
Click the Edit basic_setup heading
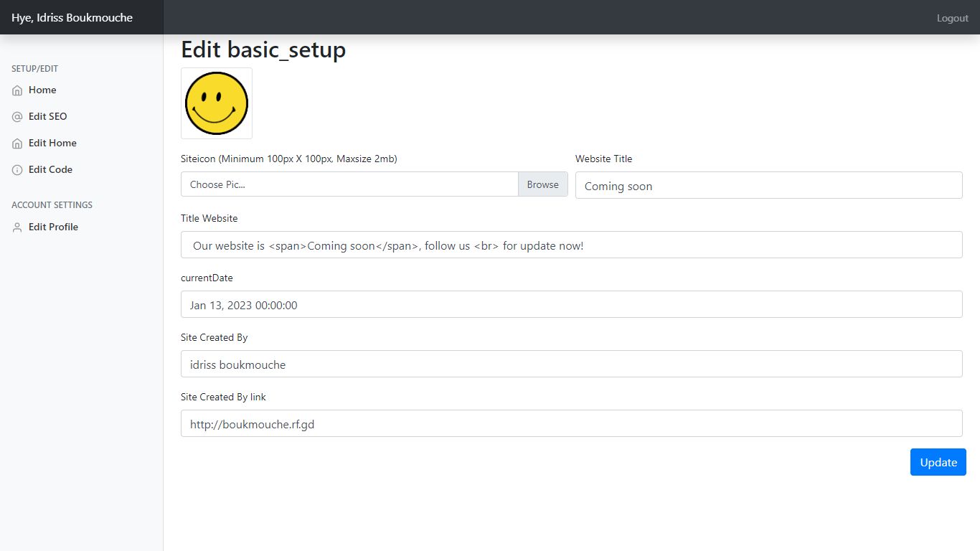tap(263, 50)
